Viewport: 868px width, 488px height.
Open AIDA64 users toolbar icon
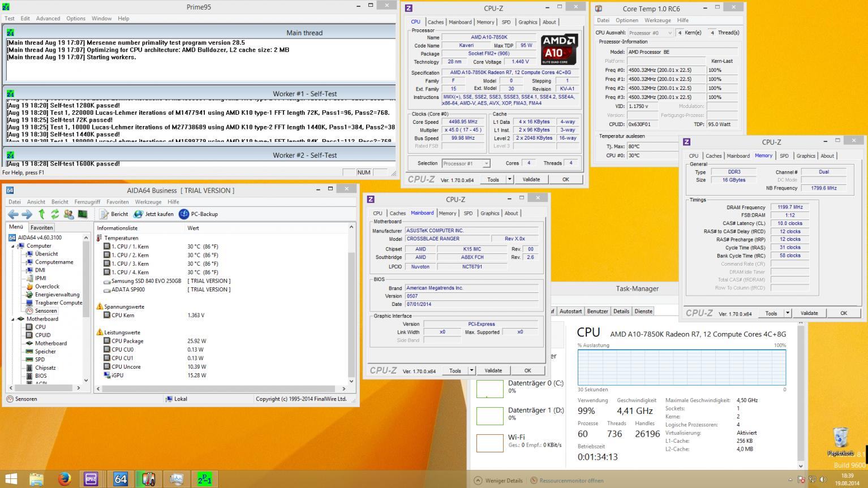(68, 214)
